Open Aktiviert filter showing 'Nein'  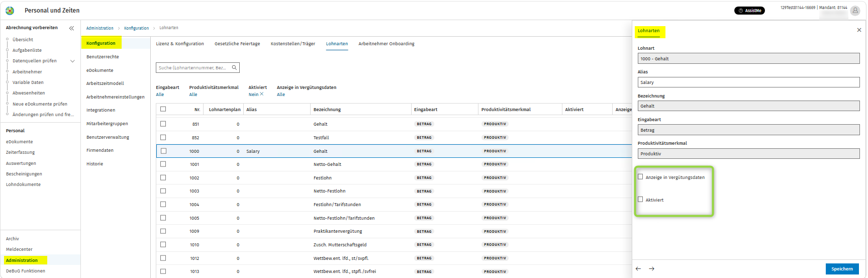coord(253,95)
